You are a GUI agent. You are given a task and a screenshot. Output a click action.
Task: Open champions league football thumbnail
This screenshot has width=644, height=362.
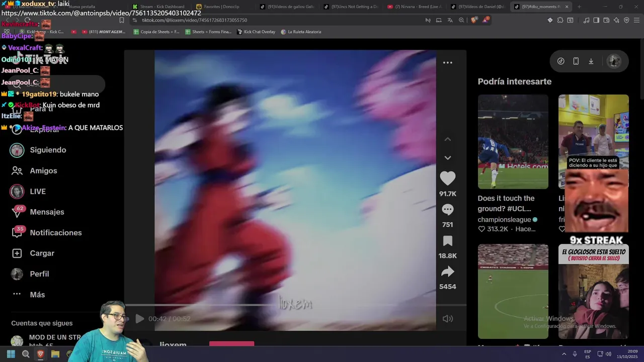tap(513, 142)
